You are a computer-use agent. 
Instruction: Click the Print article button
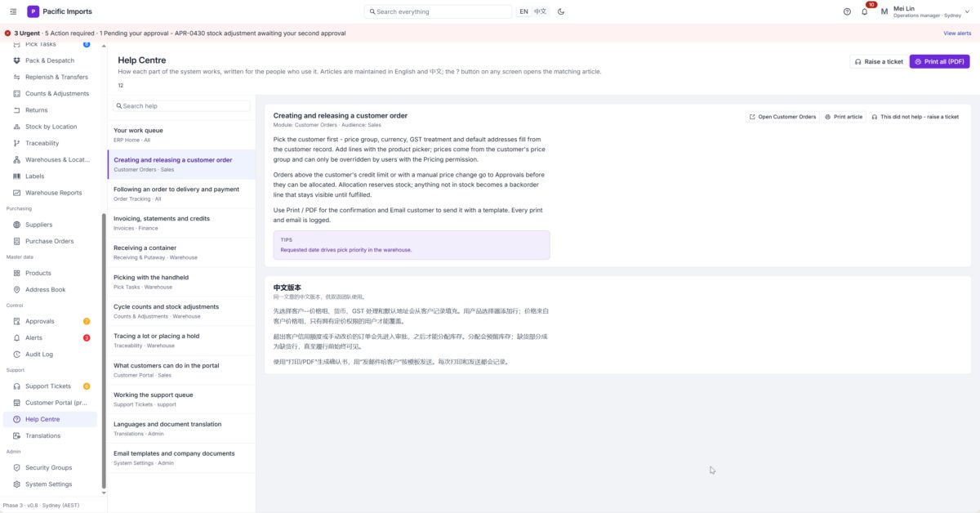844,117
